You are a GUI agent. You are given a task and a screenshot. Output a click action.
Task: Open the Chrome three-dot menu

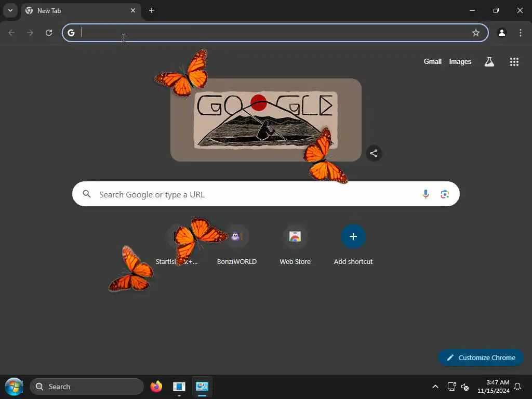(x=521, y=33)
